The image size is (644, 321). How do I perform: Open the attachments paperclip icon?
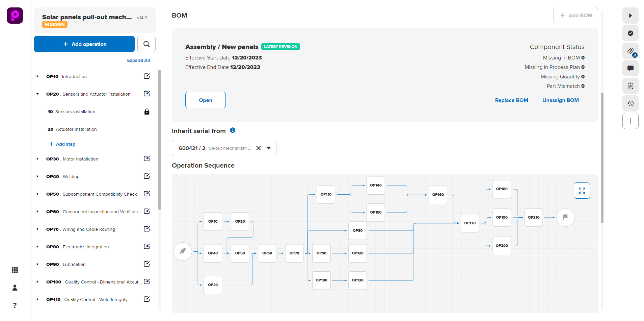(x=630, y=51)
